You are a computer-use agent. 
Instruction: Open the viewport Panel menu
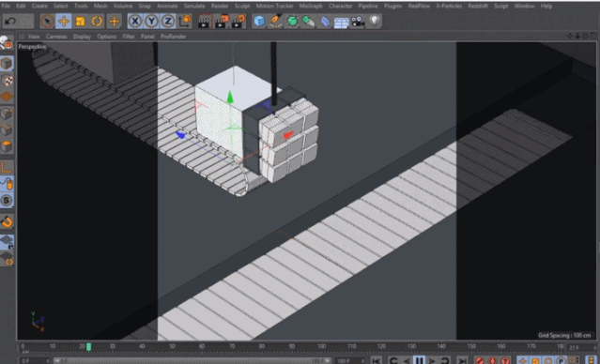147,37
